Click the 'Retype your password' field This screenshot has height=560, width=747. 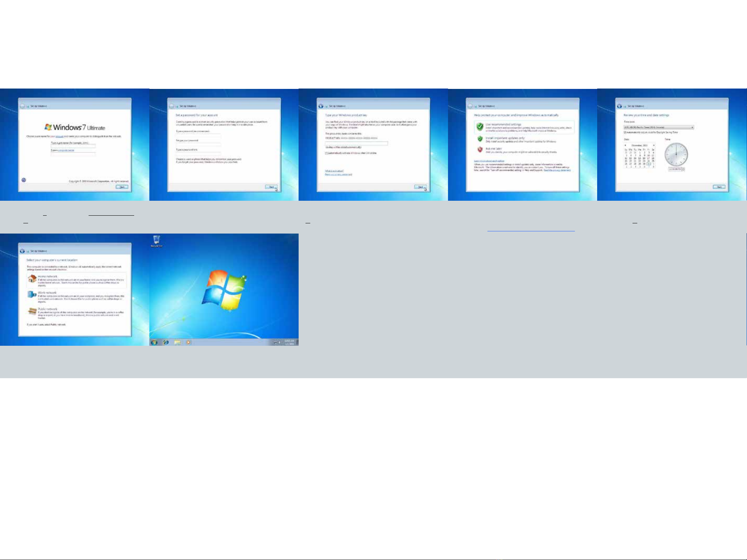[198, 144]
